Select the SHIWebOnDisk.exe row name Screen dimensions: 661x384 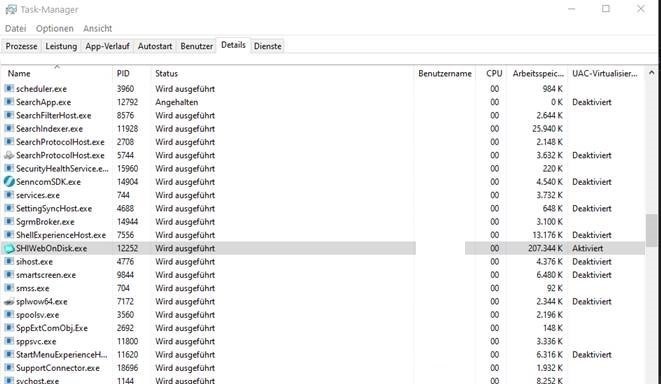tap(51, 248)
